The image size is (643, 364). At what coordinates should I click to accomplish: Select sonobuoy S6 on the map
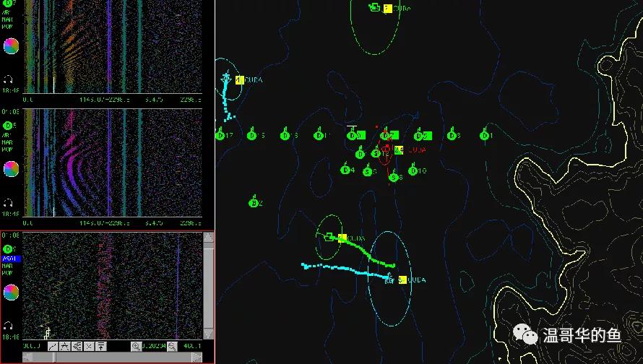coord(368,171)
